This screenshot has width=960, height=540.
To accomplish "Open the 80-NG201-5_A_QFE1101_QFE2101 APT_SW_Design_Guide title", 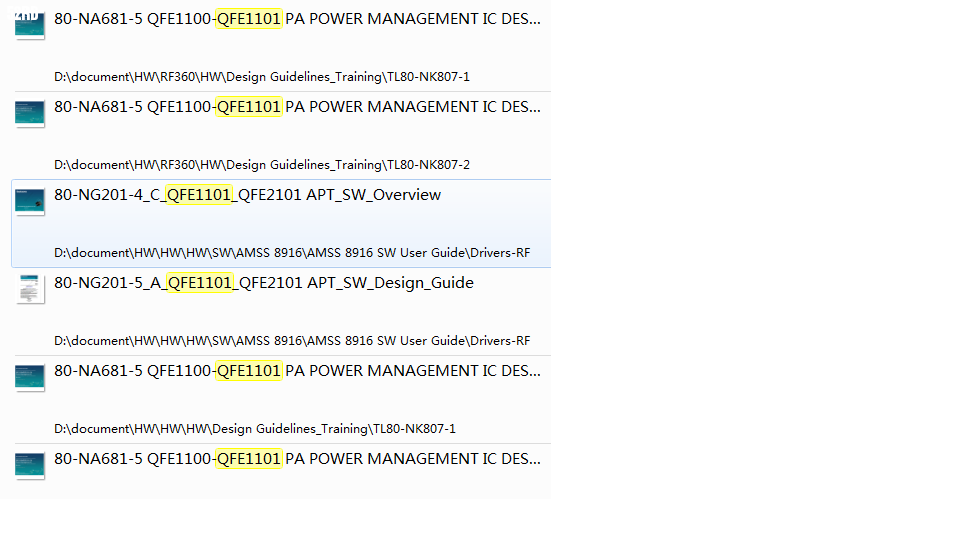I will [264, 283].
